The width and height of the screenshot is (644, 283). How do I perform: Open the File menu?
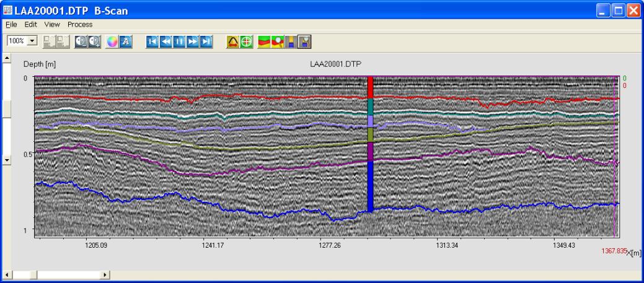pyautogui.click(x=11, y=25)
